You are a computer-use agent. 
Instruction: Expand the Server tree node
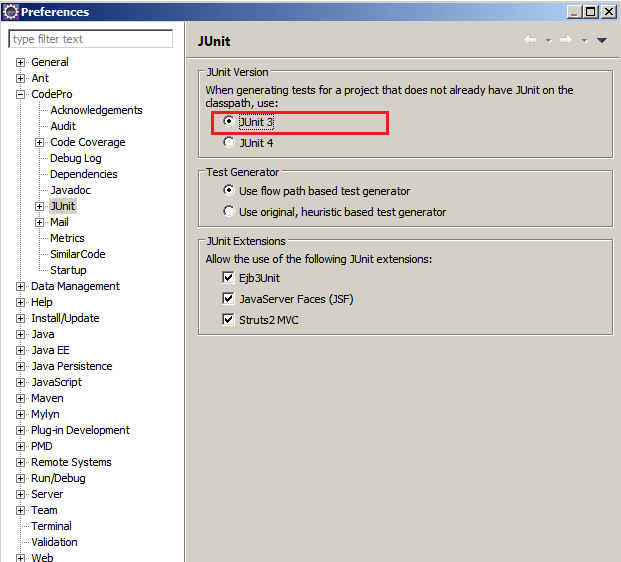pos(20,495)
